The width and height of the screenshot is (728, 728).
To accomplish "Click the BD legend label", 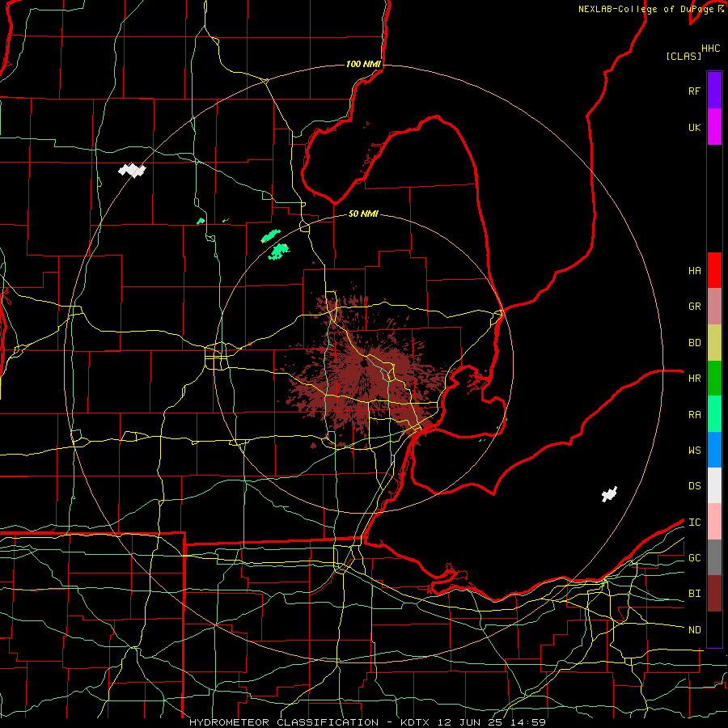I will (x=694, y=343).
